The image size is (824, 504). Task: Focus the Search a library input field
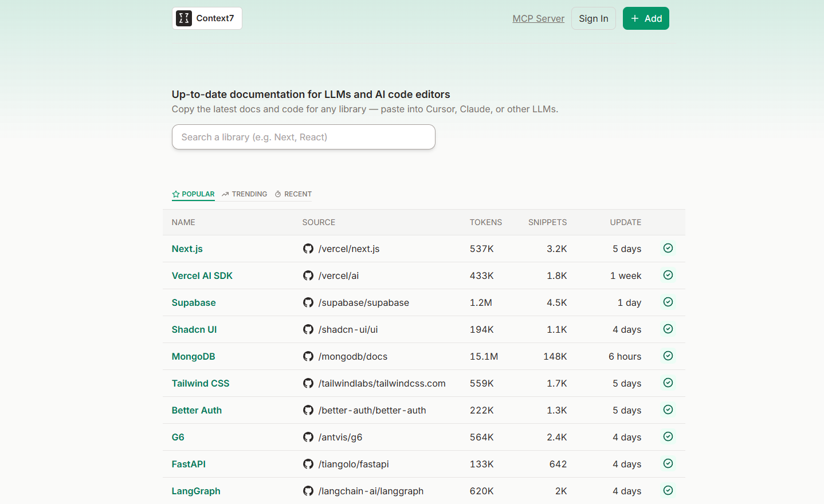coord(304,137)
